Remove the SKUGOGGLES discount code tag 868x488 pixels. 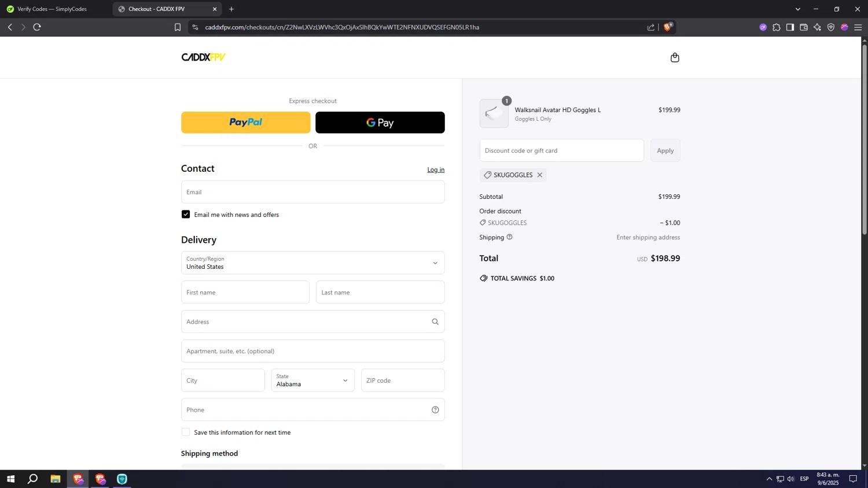click(540, 175)
